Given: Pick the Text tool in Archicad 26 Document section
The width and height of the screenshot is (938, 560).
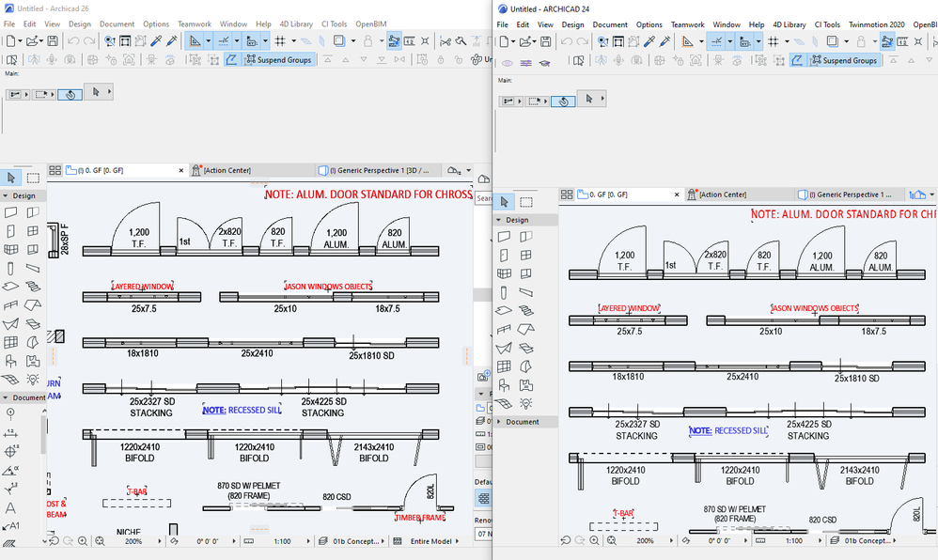Looking at the screenshot, I should click(x=10, y=508).
